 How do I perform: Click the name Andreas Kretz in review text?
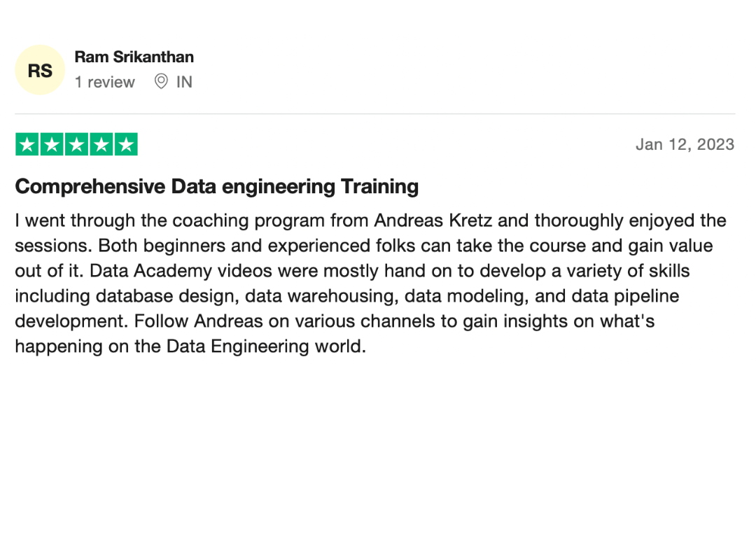pyautogui.click(x=433, y=220)
